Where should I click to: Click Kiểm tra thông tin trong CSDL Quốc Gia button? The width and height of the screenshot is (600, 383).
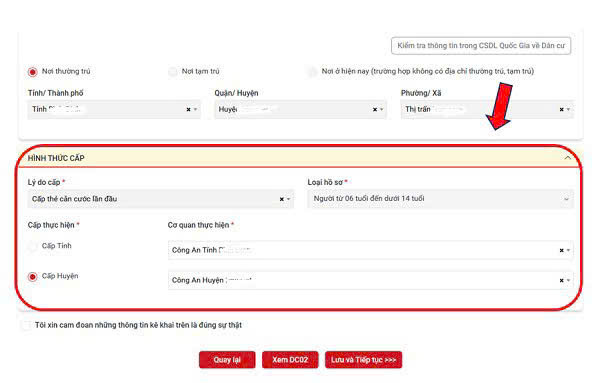pos(481,46)
